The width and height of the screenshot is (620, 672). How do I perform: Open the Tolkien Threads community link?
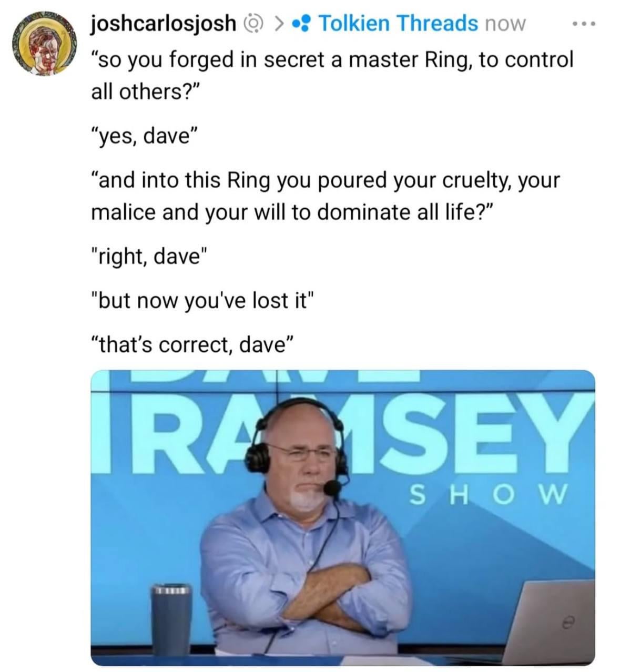click(398, 23)
